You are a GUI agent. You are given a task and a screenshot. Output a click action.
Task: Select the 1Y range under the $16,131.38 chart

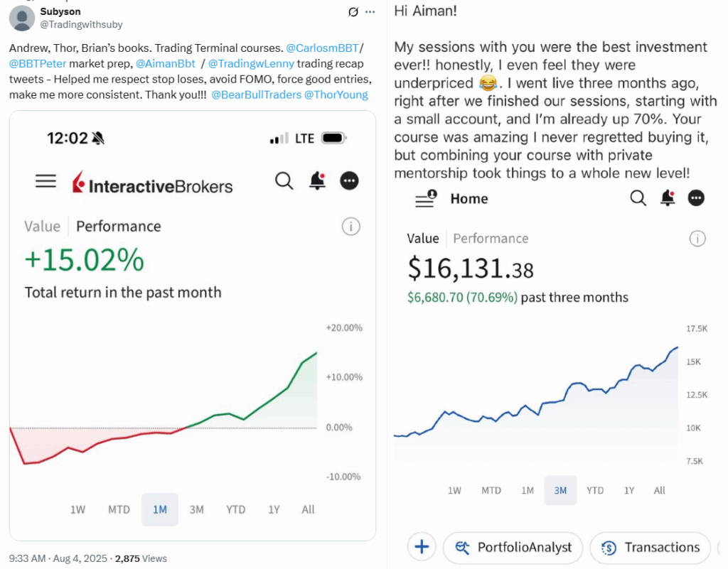pyautogui.click(x=629, y=490)
